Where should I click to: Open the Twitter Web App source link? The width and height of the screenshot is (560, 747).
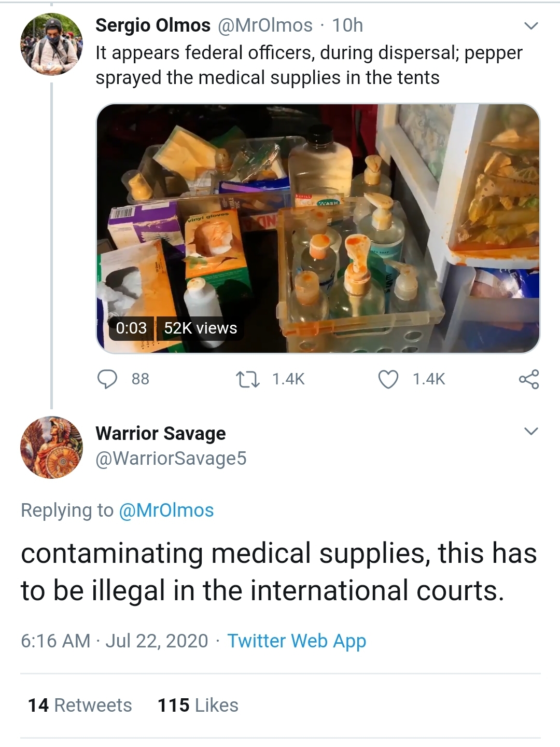point(297,641)
